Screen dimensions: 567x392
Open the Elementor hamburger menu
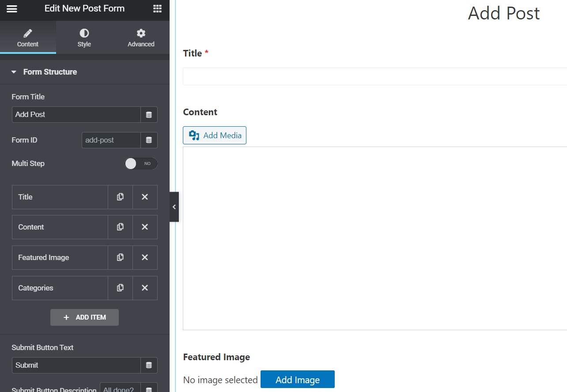click(x=11, y=9)
